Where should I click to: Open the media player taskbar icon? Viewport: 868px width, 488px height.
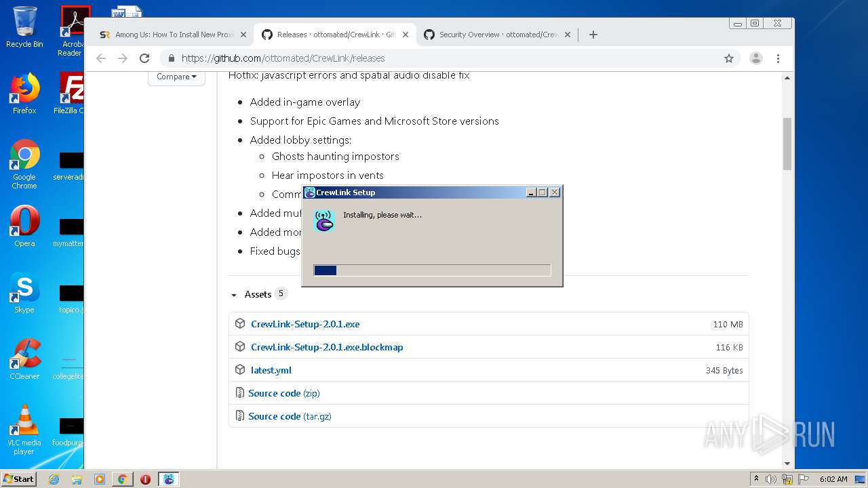(x=99, y=479)
